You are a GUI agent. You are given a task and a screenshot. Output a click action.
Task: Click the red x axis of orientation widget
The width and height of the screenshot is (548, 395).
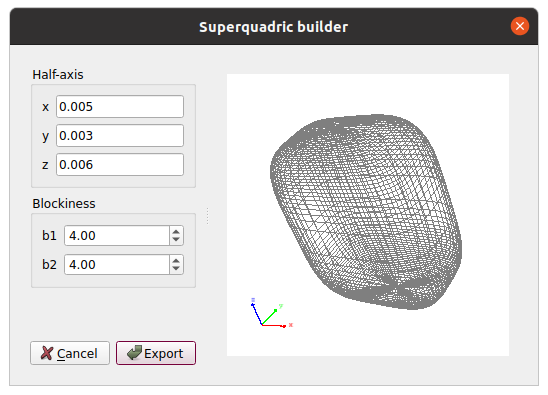tap(274, 325)
